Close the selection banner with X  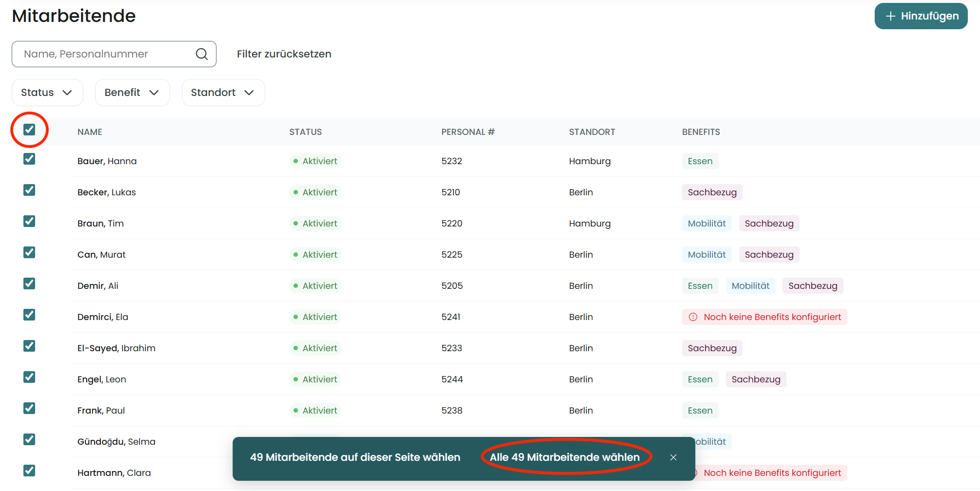[673, 457]
